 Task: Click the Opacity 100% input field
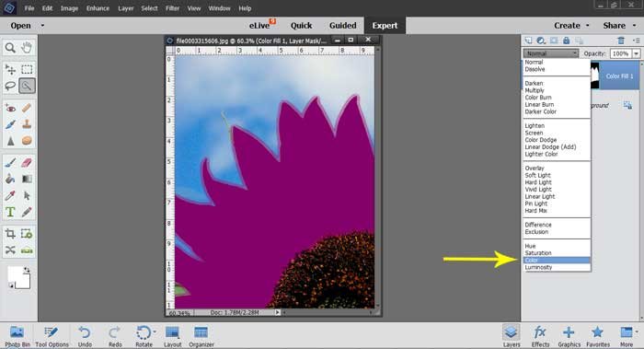point(621,53)
